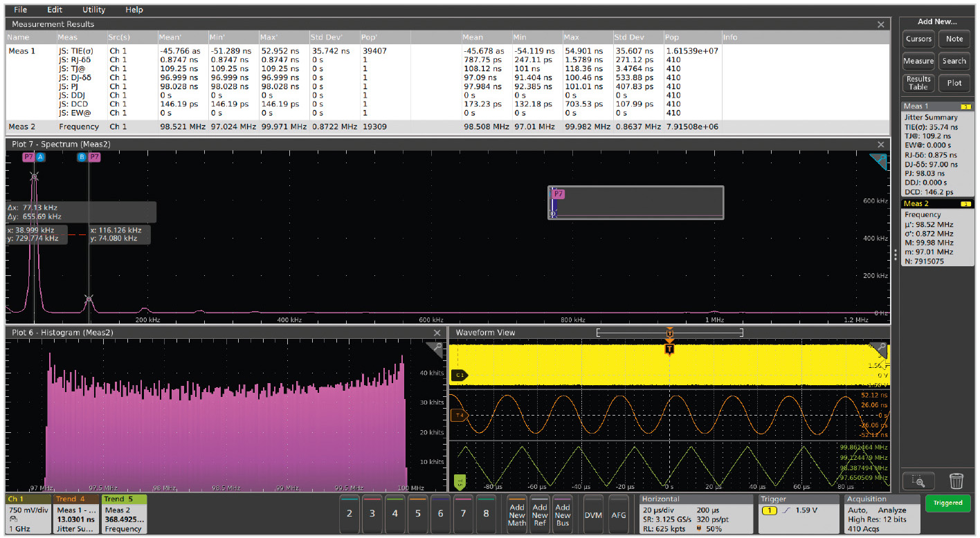Click the trigger level arrow on waveform right edge
980x538 pixels.
(884, 365)
